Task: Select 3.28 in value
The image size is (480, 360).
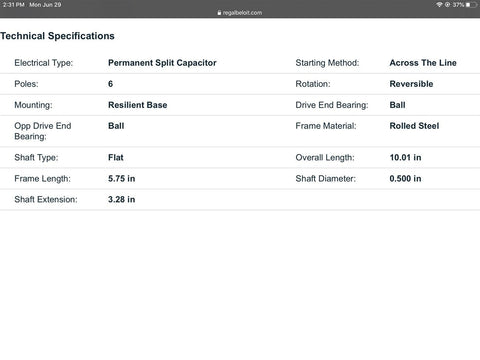Action: (x=121, y=199)
